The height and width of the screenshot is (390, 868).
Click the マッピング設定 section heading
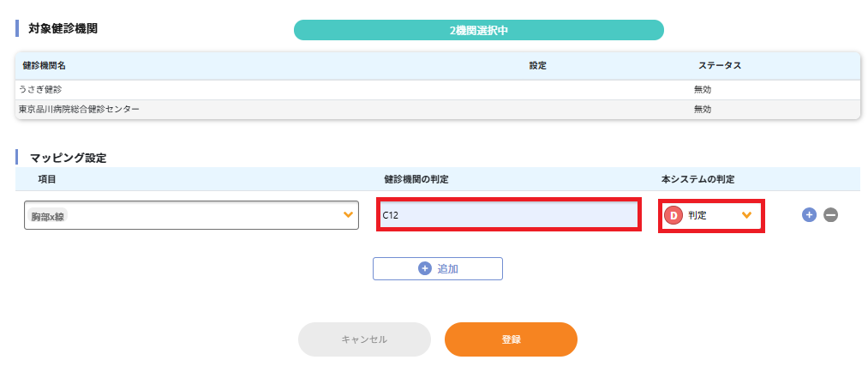tap(69, 158)
